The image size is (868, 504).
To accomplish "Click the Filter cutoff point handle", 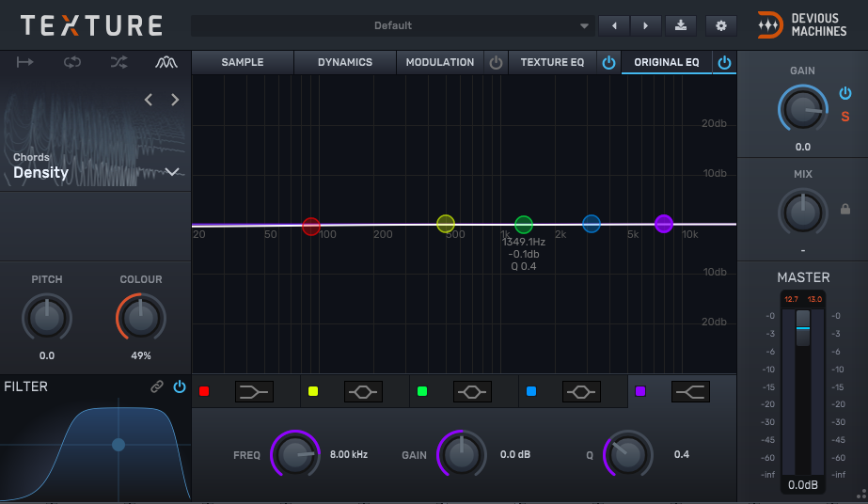I will 118,445.
